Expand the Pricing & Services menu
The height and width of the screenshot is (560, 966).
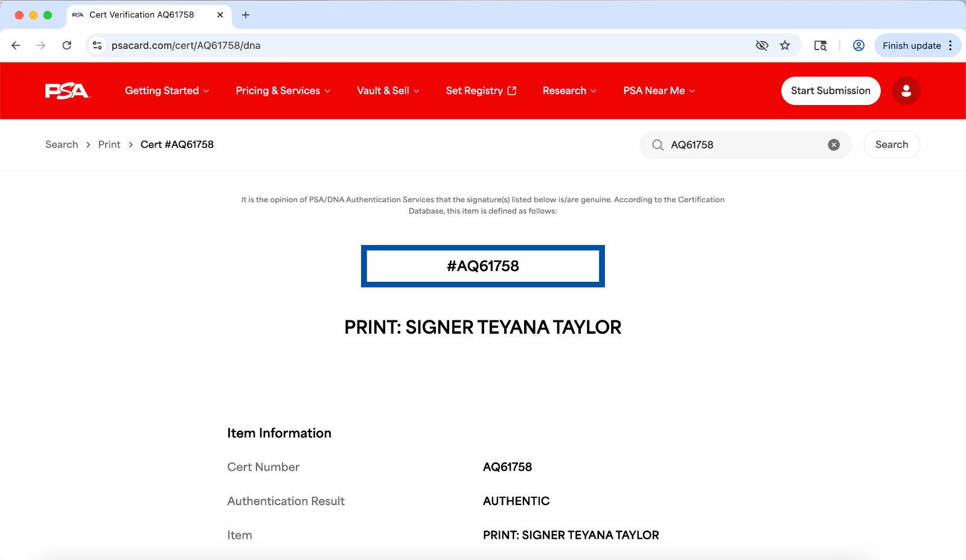(283, 91)
